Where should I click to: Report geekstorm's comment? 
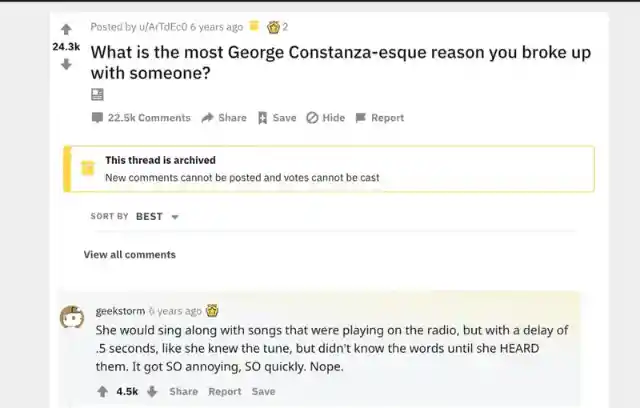click(x=224, y=392)
